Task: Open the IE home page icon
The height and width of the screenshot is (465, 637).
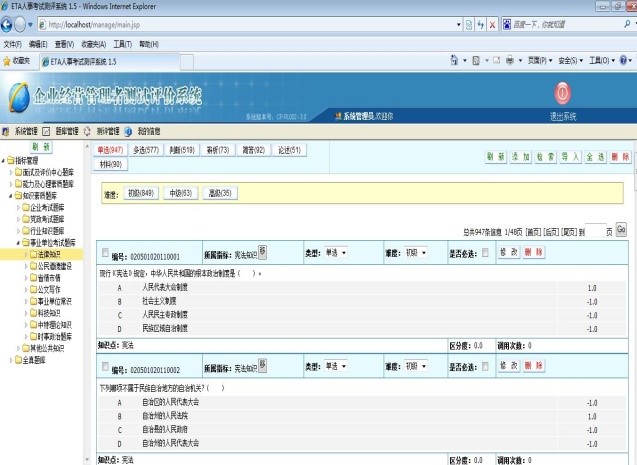Action: (x=454, y=60)
